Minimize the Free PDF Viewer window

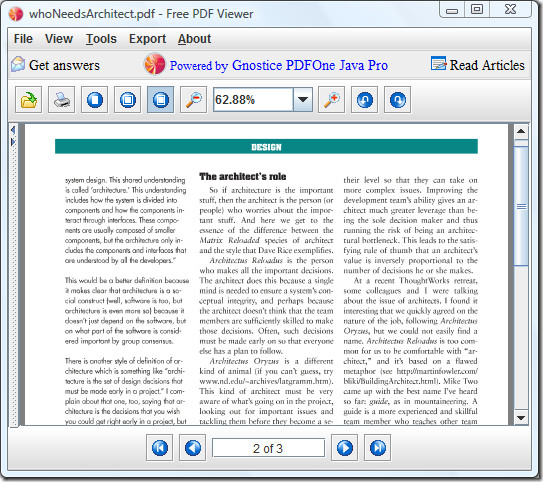click(452, 9)
